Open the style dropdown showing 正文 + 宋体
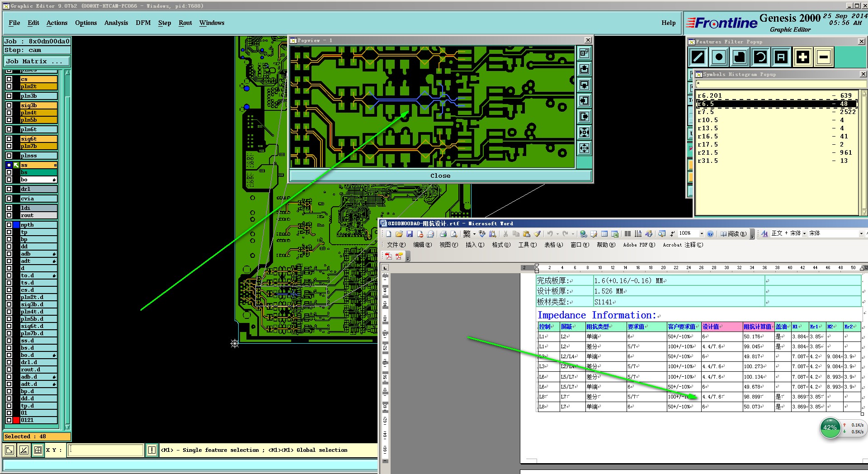This screenshot has width=868, height=474. (804, 234)
